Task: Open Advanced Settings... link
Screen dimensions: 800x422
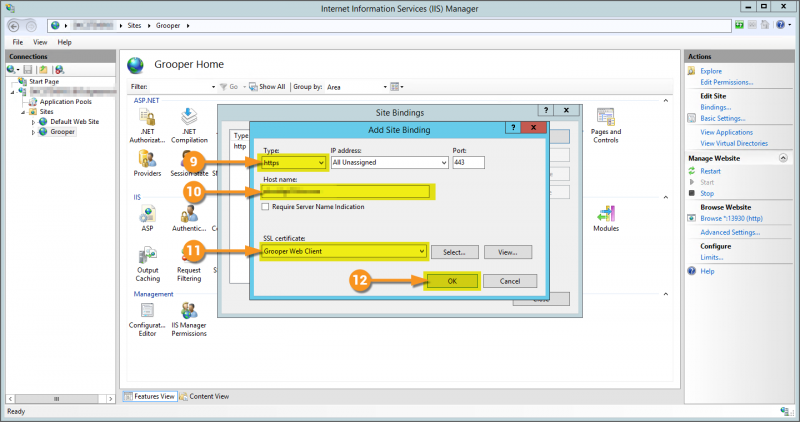Action: point(730,232)
